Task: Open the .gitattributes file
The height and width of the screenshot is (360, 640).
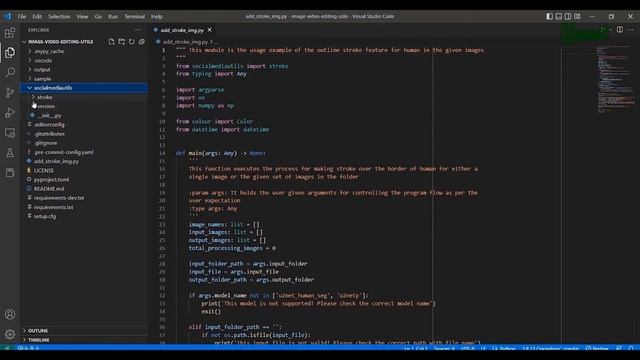Action: (84, 134)
